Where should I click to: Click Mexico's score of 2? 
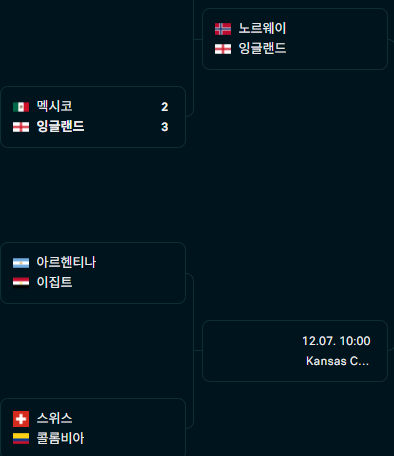coord(165,107)
